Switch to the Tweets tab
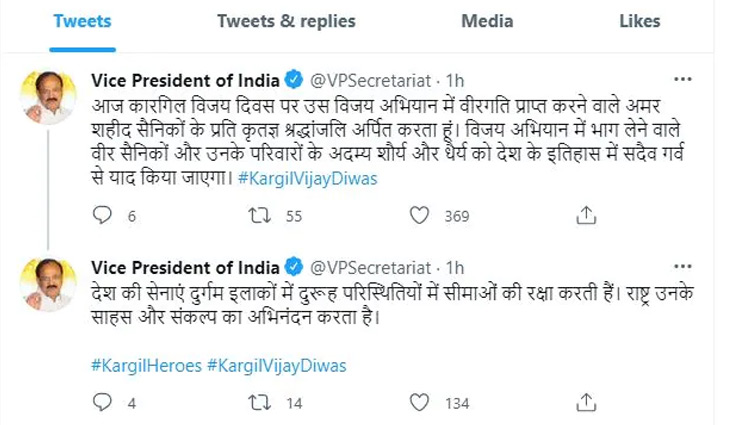740x425 pixels. click(x=82, y=21)
